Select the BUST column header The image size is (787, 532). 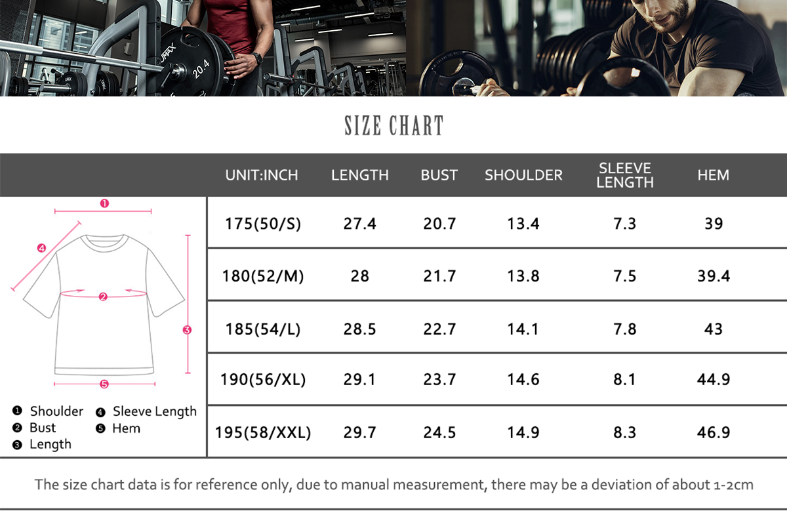(439, 175)
